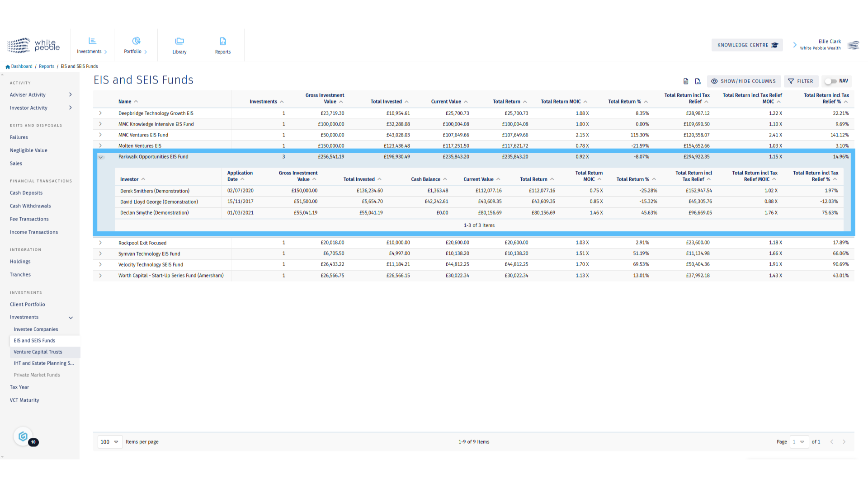The height and width of the screenshot is (488, 868).
Task: Open the Reports icon in top navigation
Action: coord(223,41)
